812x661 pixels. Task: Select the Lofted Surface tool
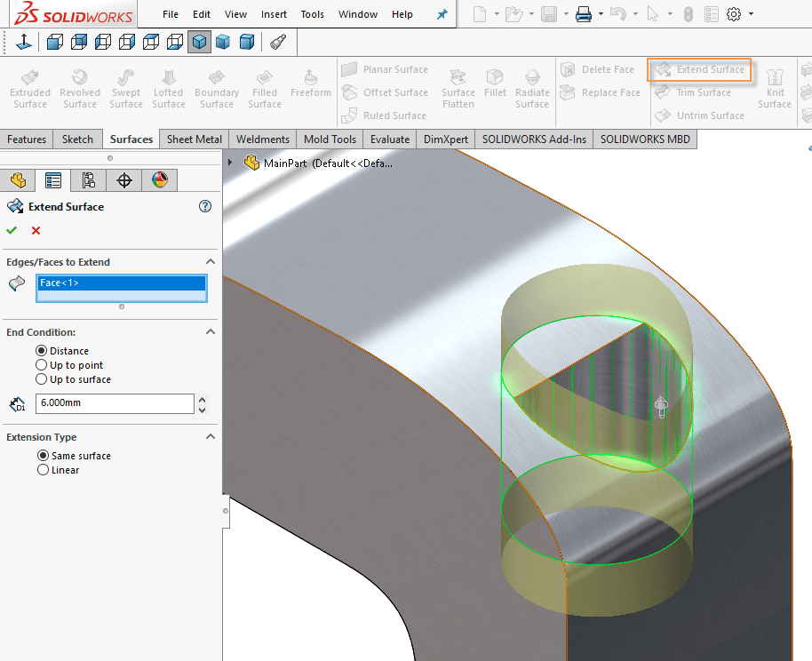point(168,89)
